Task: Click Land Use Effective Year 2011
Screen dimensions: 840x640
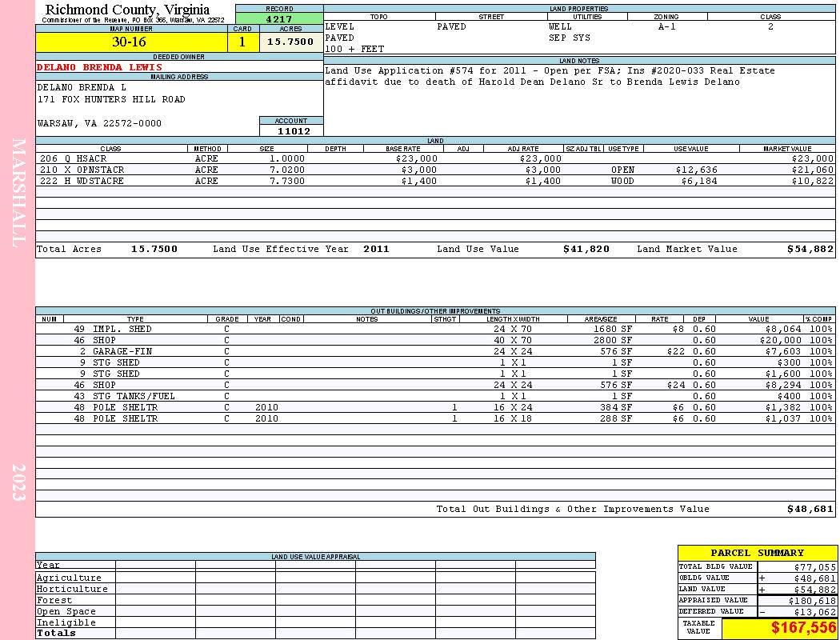Action: coord(376,249)
